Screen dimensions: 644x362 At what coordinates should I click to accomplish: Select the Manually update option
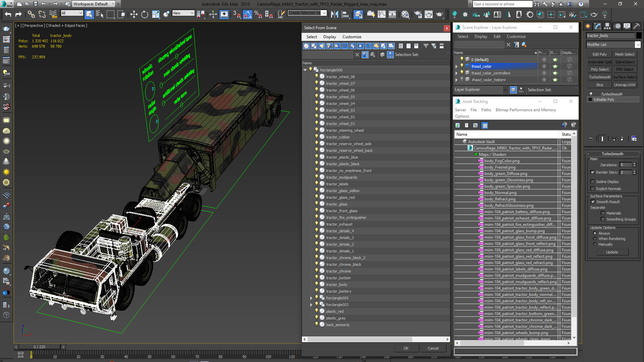click(x=595, y=244)
